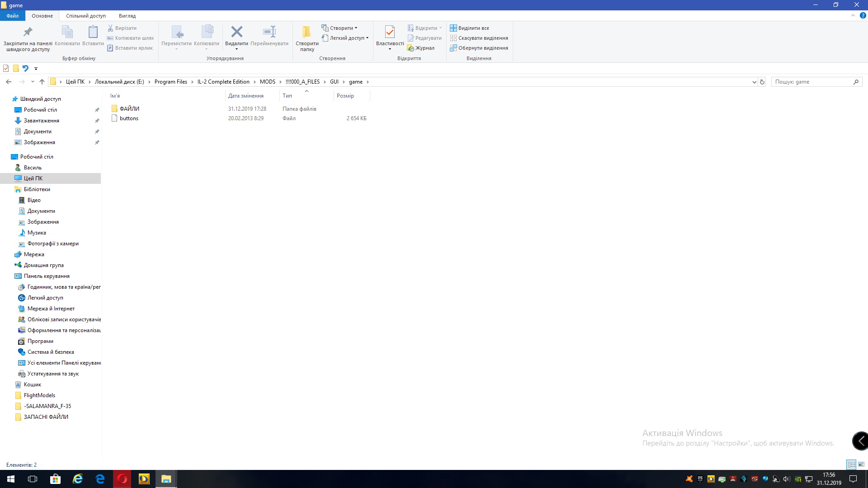Screen dimensions: 868x488
Task: Open Opera browser from the taskbar
Action: (122, 479)
